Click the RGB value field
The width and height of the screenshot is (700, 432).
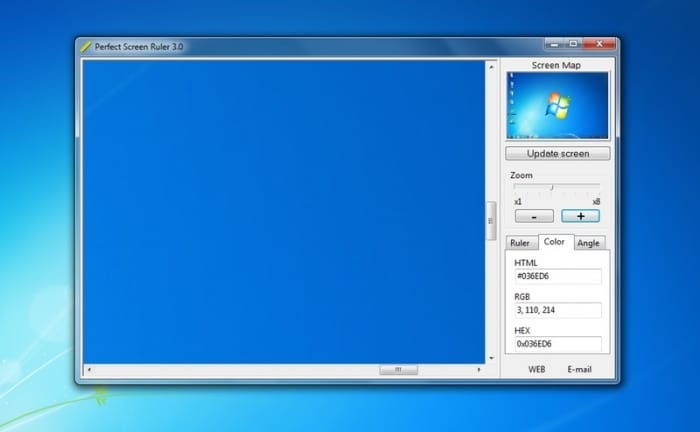[x=557, y=311]
